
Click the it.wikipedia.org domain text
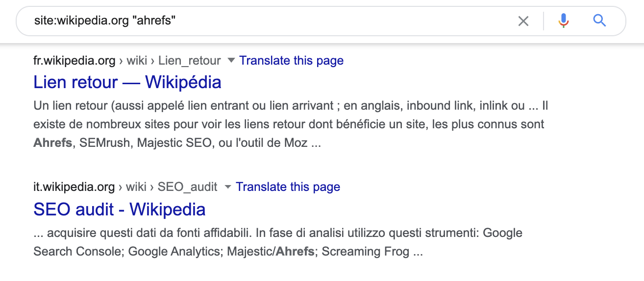[x=74, y=187]
